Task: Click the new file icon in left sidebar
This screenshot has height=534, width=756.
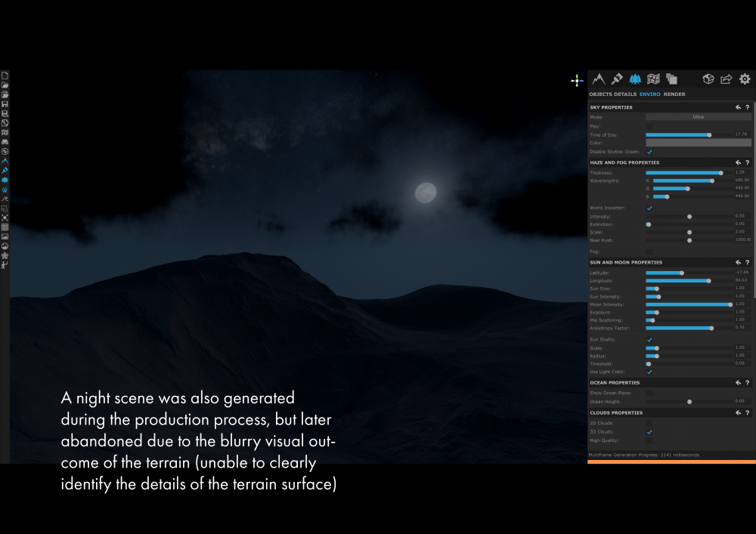Action: tap(5, 76)
